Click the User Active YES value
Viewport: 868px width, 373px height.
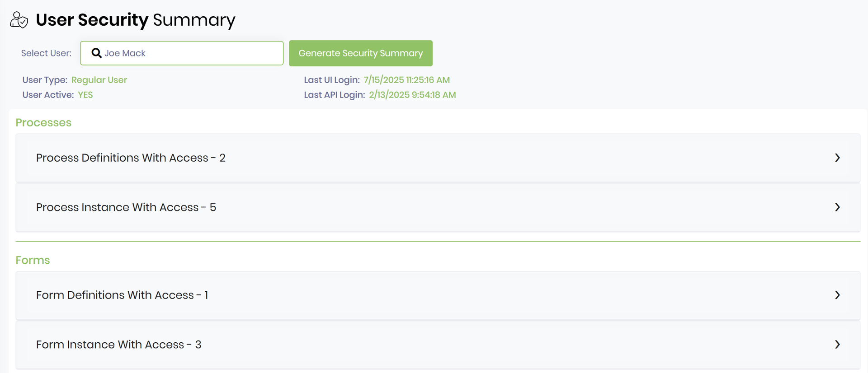click(85, 95)
